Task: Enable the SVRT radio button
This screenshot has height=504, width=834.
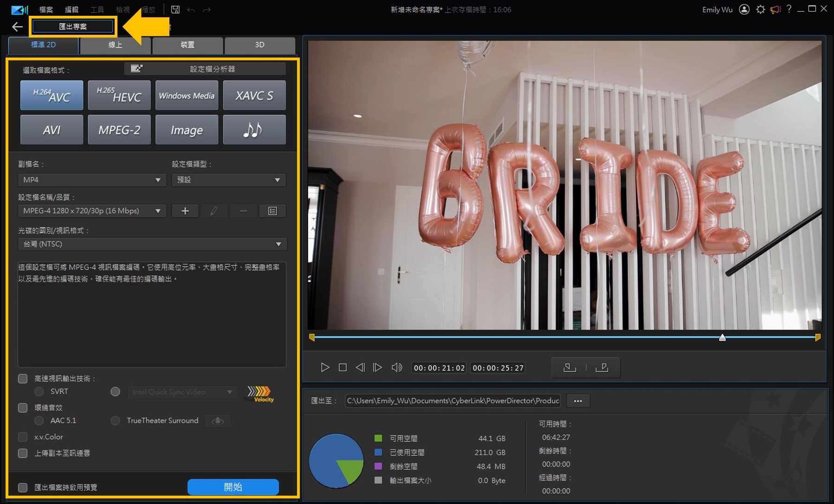Action: click(x=39, y=391)
